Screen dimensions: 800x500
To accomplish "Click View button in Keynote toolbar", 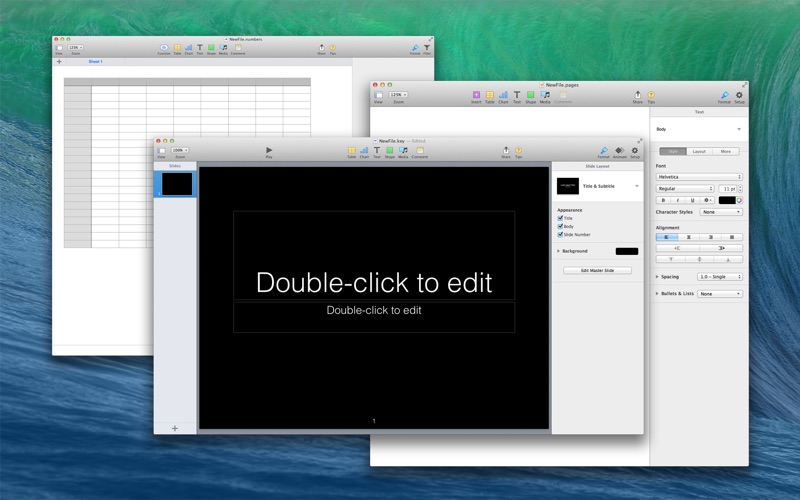I will pos(161,151).
